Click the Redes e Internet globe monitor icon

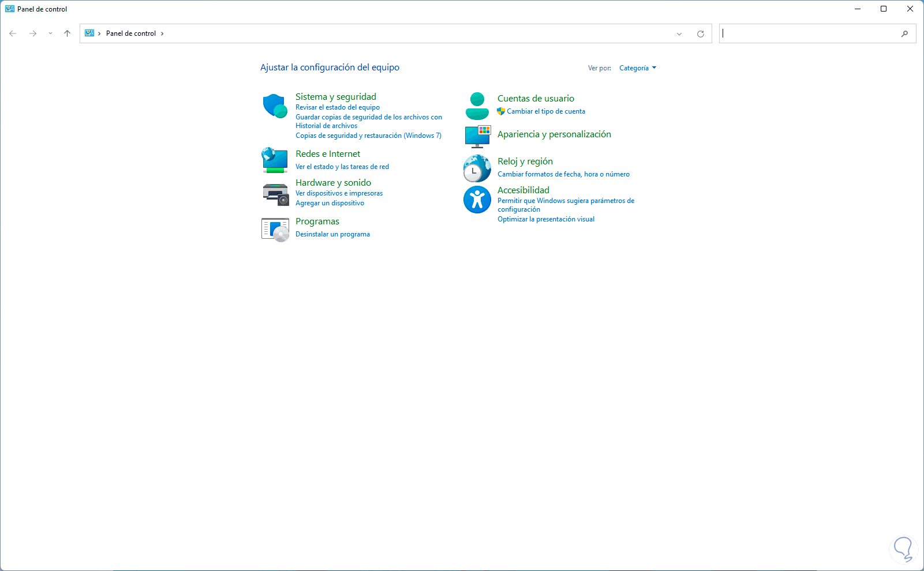[275, 160]
